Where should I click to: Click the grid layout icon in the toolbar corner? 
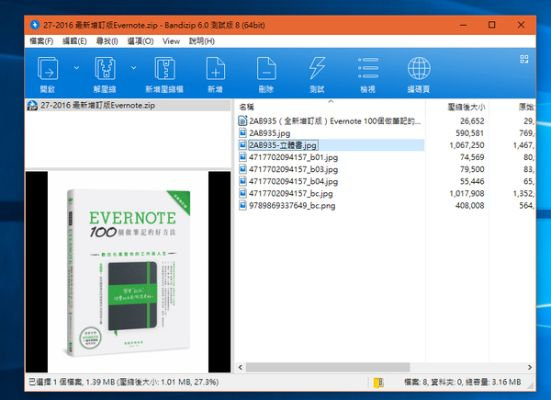524,59
